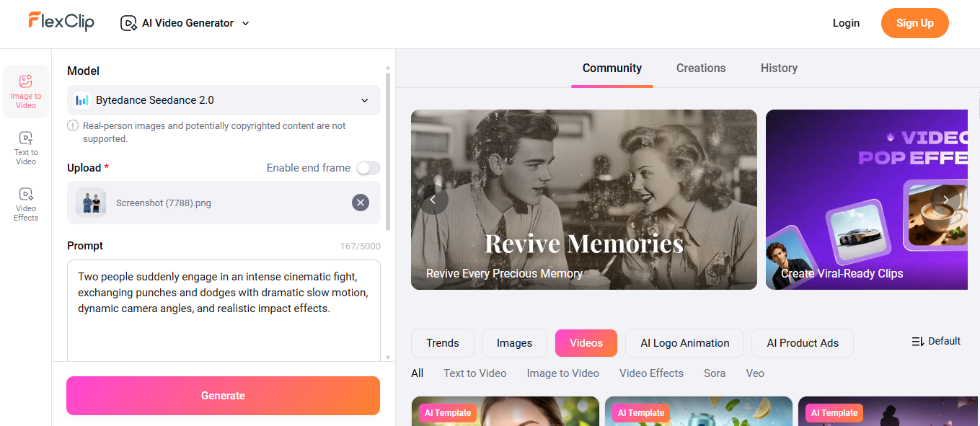Click the Sign Up button

pos(915,23)
